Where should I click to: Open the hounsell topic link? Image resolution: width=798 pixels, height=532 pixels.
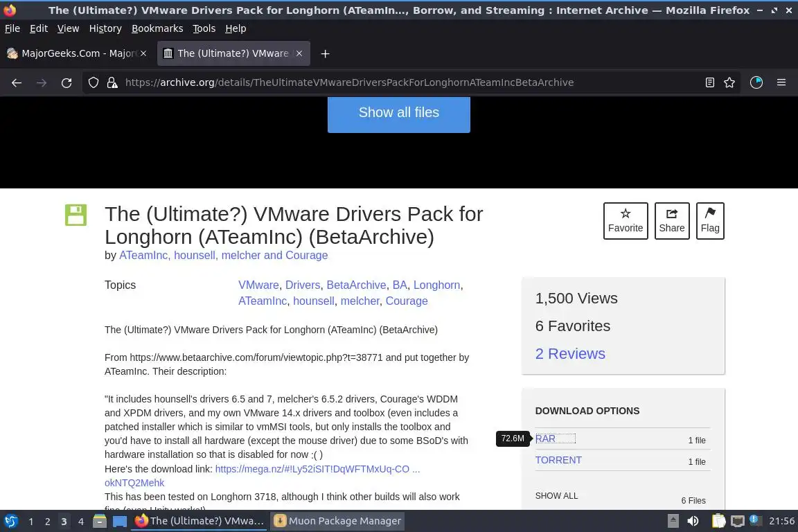(x=314, y=301)
